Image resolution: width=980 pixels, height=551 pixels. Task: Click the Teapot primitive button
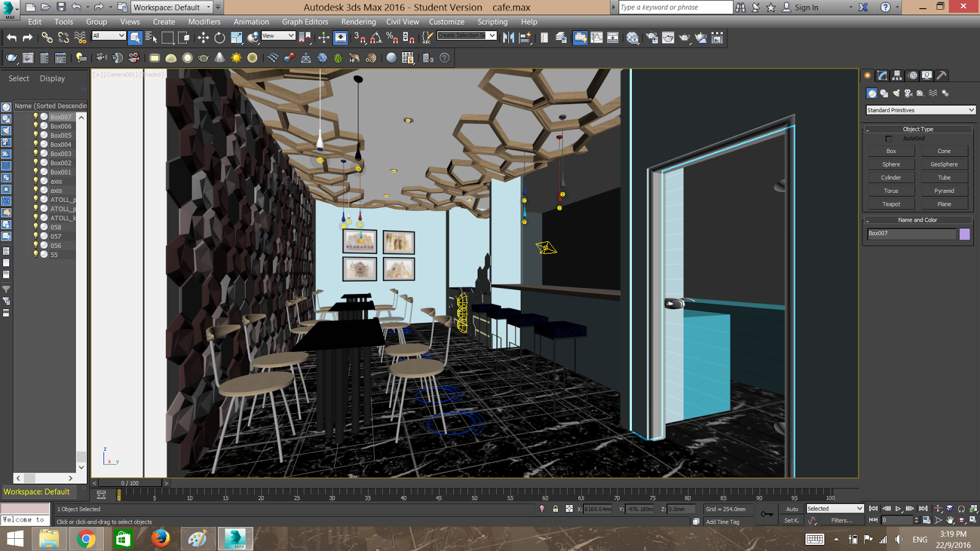(891, 203)
